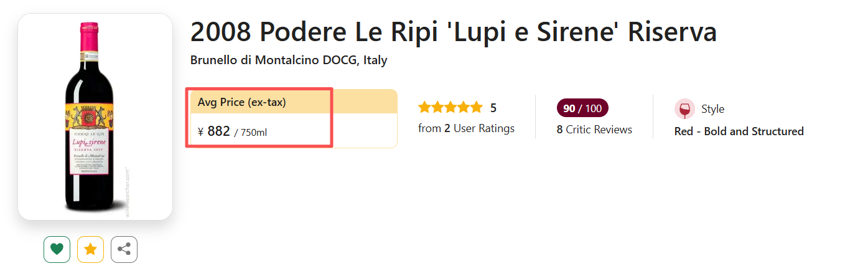Click the red wine glass style icon
The width and height of the screenshot is (868, 271).
pos(684,109)
